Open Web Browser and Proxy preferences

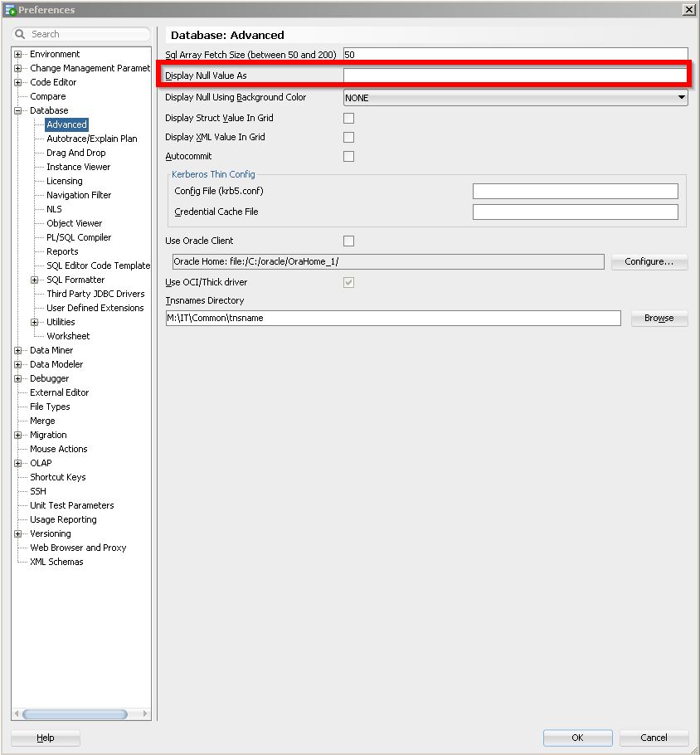click(x=78, y=548)
